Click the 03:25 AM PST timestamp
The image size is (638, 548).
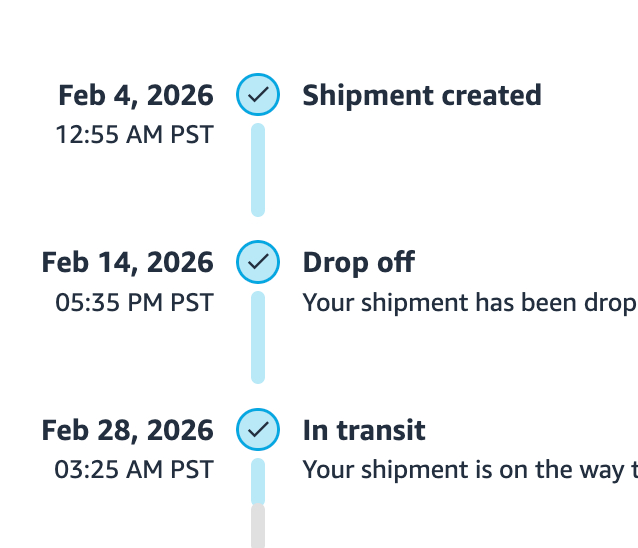[134, 469]
